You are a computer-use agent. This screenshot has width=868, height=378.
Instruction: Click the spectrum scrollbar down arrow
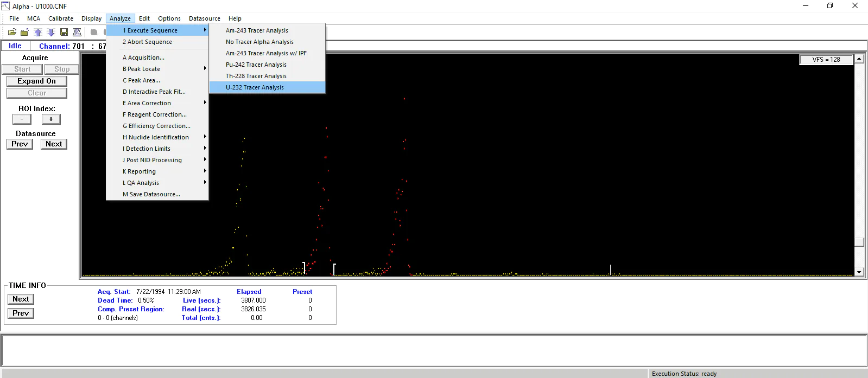pyautogui.click(x=859, y=272)
